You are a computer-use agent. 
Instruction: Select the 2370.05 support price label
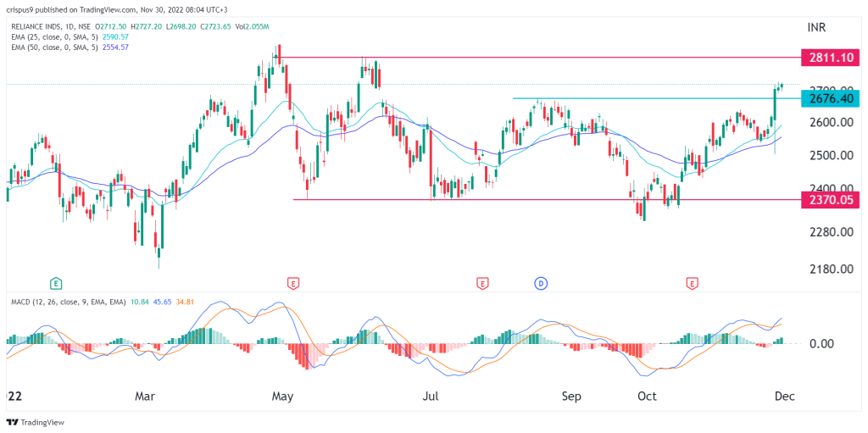tap(831, 200)
